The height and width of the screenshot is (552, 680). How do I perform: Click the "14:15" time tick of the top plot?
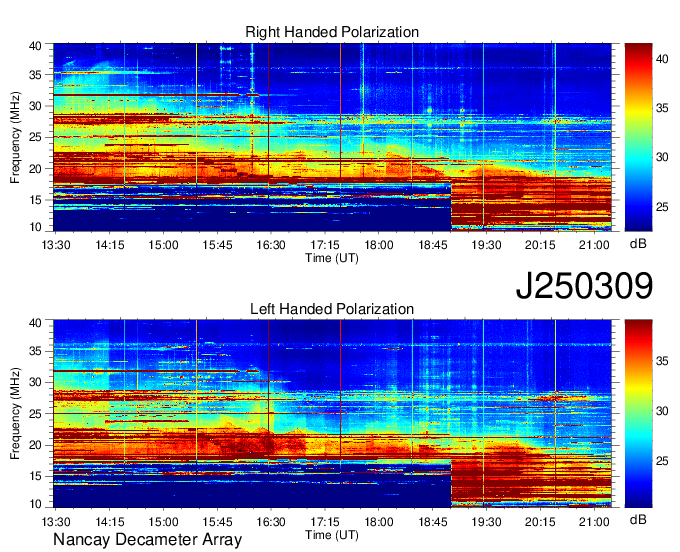[110, 245]
